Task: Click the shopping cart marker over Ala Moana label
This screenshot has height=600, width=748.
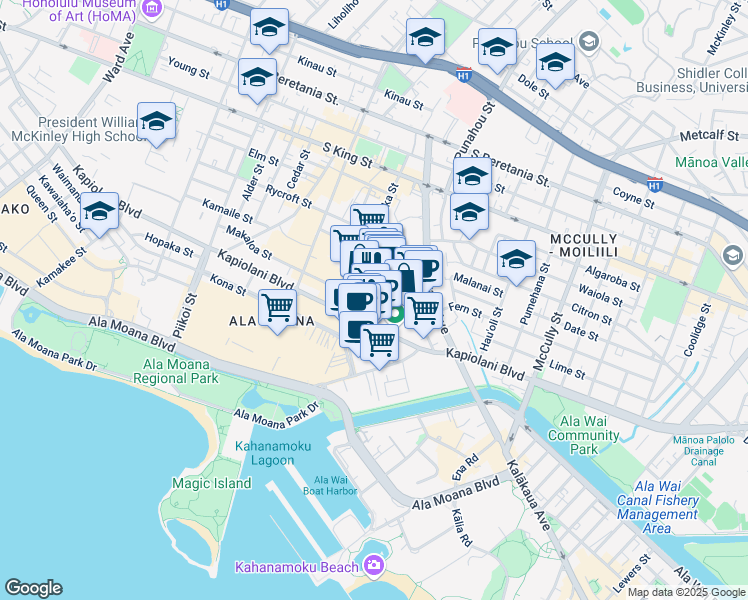Action: (278, 310)
